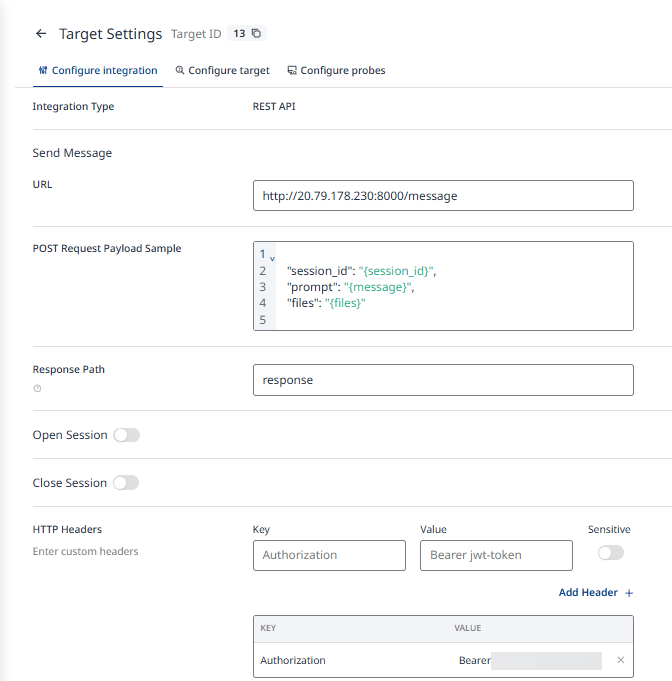Open the Configure integration tab
Image resolution: width=672 pixels, height=681 pixels.
[97, 71]
